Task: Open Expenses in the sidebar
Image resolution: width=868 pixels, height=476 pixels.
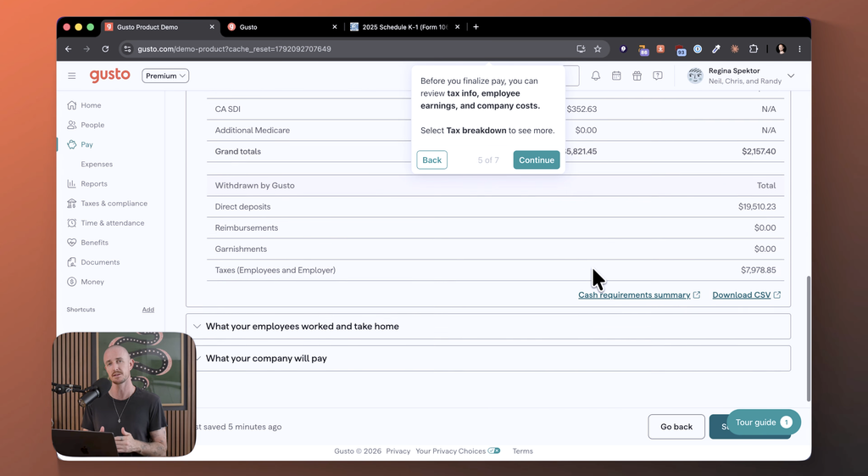Action: click(x=97, y=164)
